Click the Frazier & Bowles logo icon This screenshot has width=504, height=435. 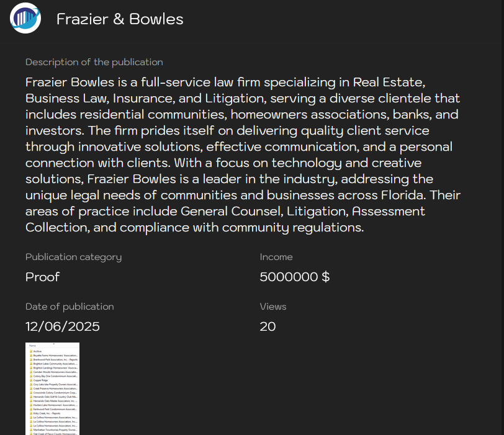[25, 19]
